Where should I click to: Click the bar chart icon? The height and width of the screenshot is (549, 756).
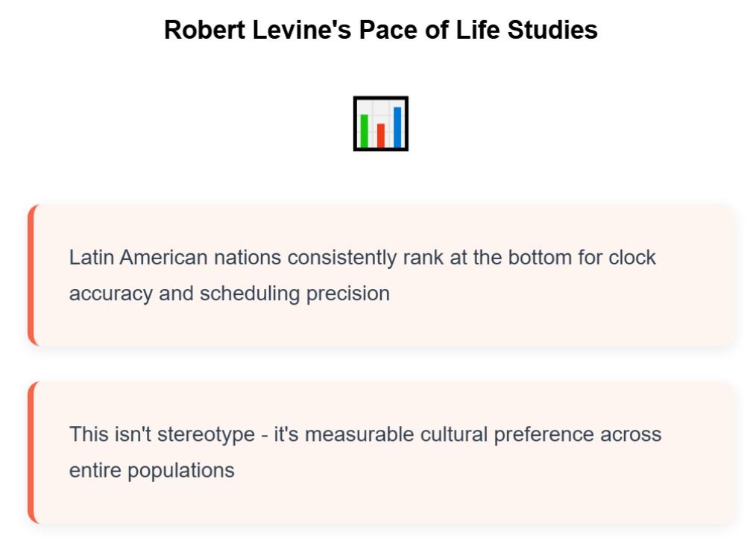(380, 124)
